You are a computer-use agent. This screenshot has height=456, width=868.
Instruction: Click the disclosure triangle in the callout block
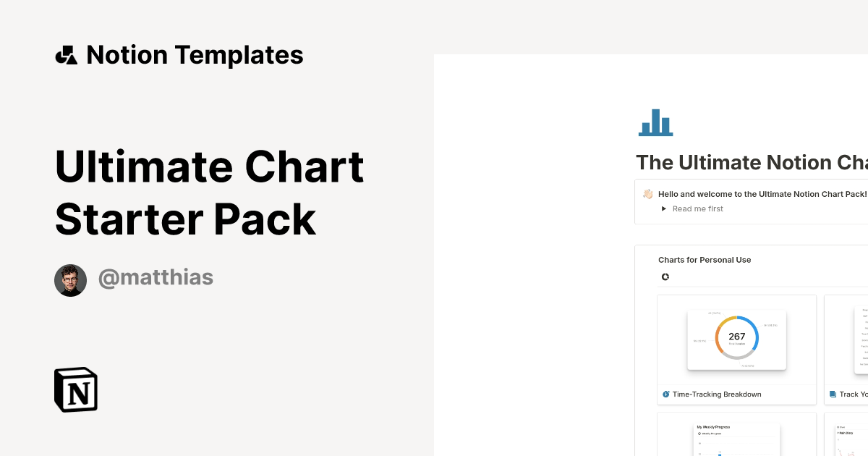click(x=663, y=208)
